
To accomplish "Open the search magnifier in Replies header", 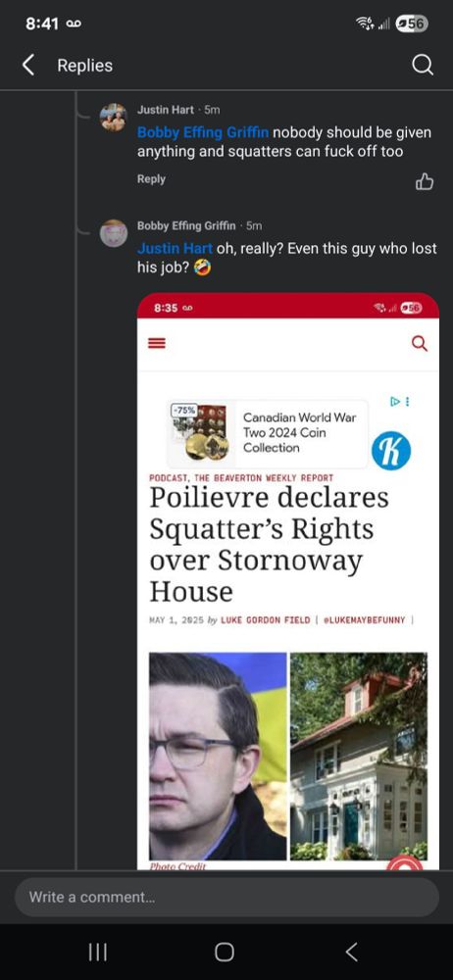I will tap(423, 65).
